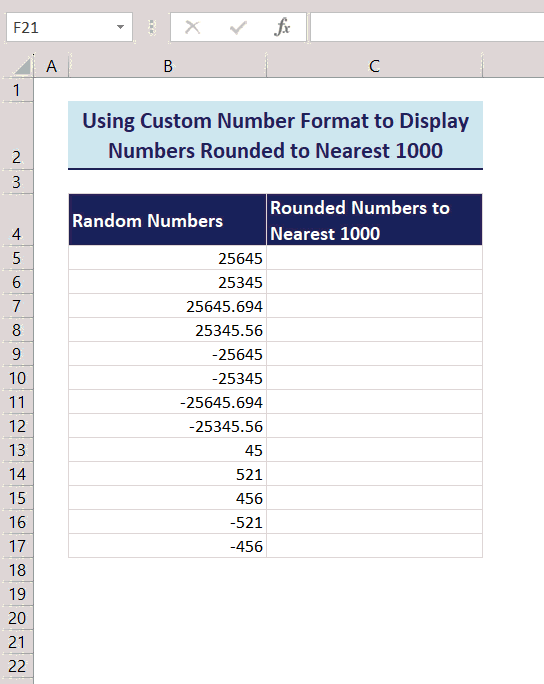Viewport: 544px width, 684px height.
Task: Select cell containing -25345.56
Action: coord(168,426)
